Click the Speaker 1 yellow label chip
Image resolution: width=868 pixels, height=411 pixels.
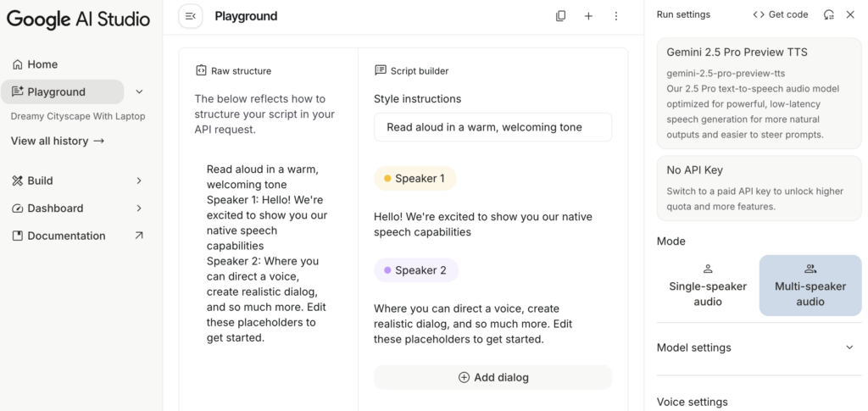[415, 179]
